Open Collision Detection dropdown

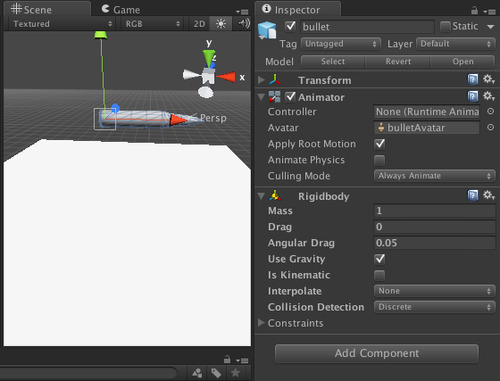pos(434,307)
